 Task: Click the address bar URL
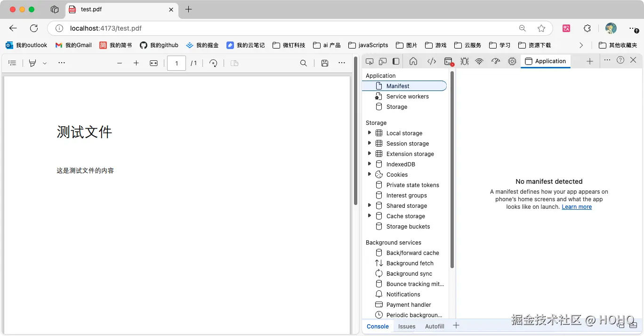106,28
